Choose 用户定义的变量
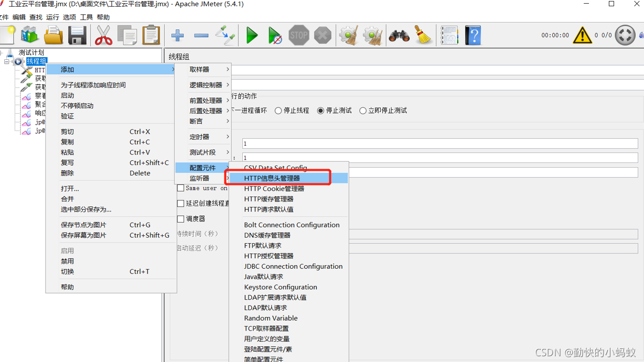The height and width of the screenshot is (362, 644). coord(288,339)
